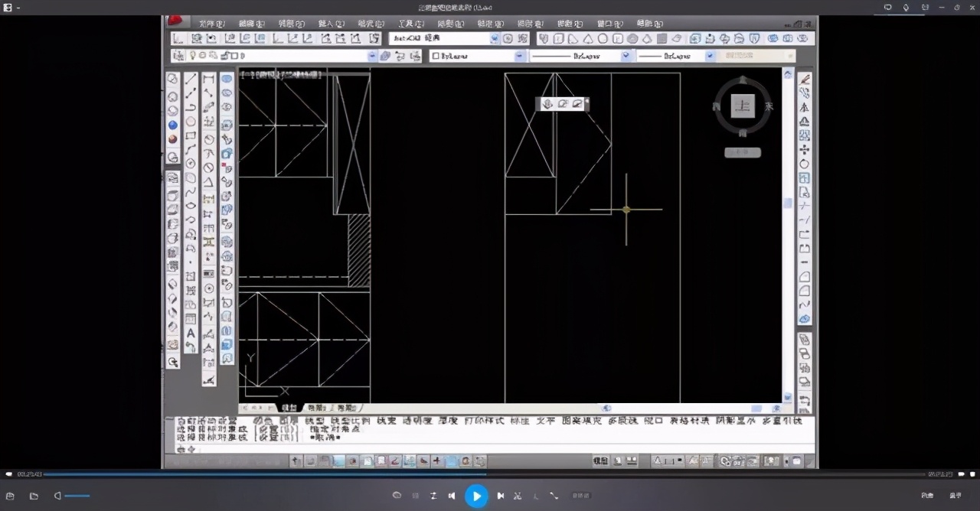
Task: Select the Rectangle draw tool
Action: (x=191, y=136)
